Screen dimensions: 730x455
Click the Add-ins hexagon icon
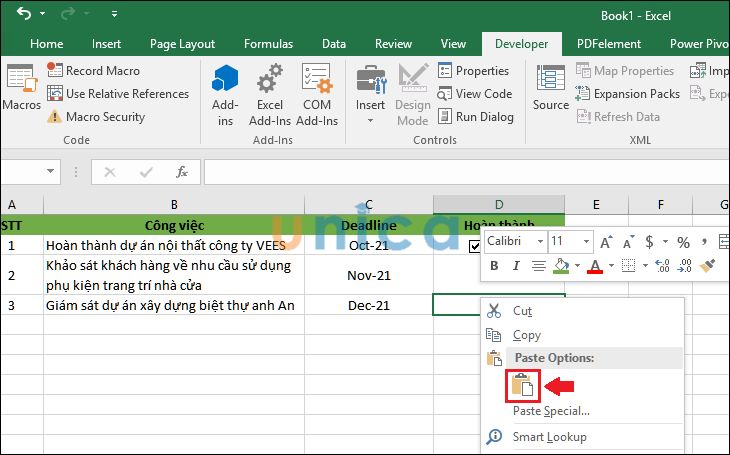coord(225,81)
